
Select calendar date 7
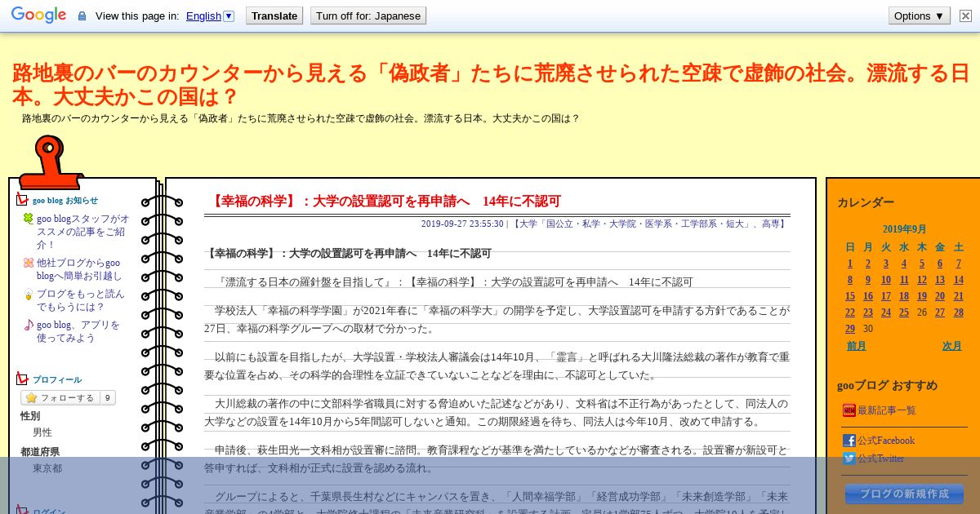958,264
